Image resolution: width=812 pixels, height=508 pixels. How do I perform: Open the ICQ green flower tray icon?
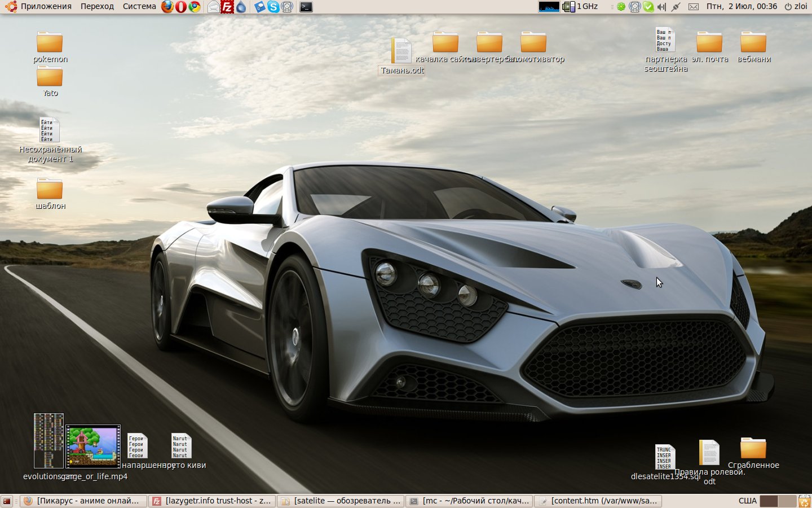[x=621, y=7]
